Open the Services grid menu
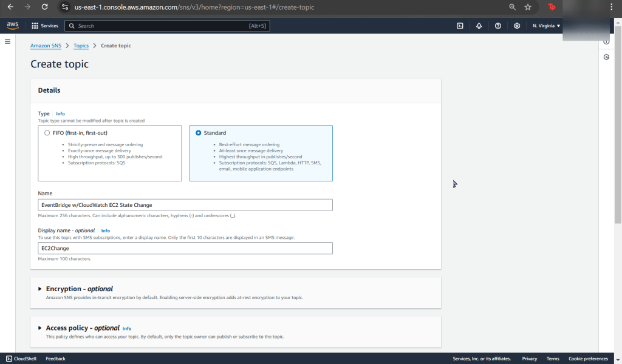 [45, 26]
